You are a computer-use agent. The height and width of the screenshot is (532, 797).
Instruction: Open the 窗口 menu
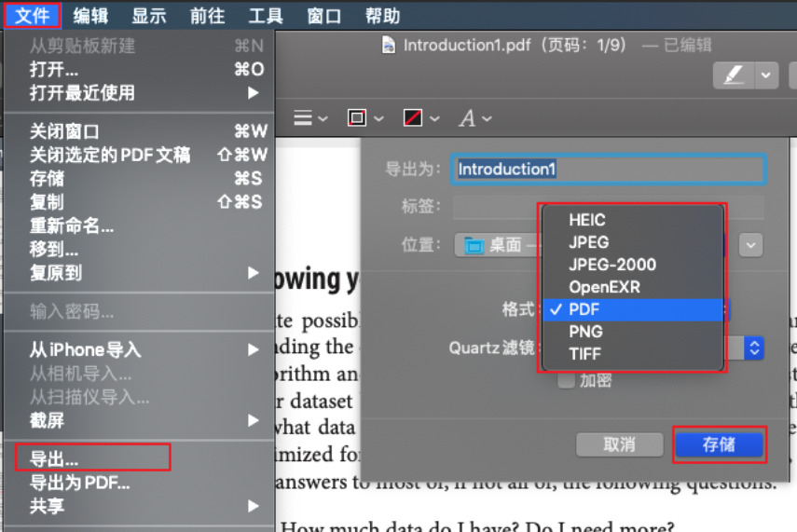[324, 16]
